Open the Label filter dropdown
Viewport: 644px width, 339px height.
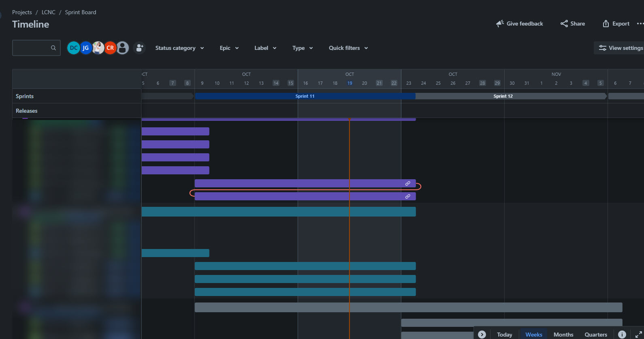tap(265, 48)
